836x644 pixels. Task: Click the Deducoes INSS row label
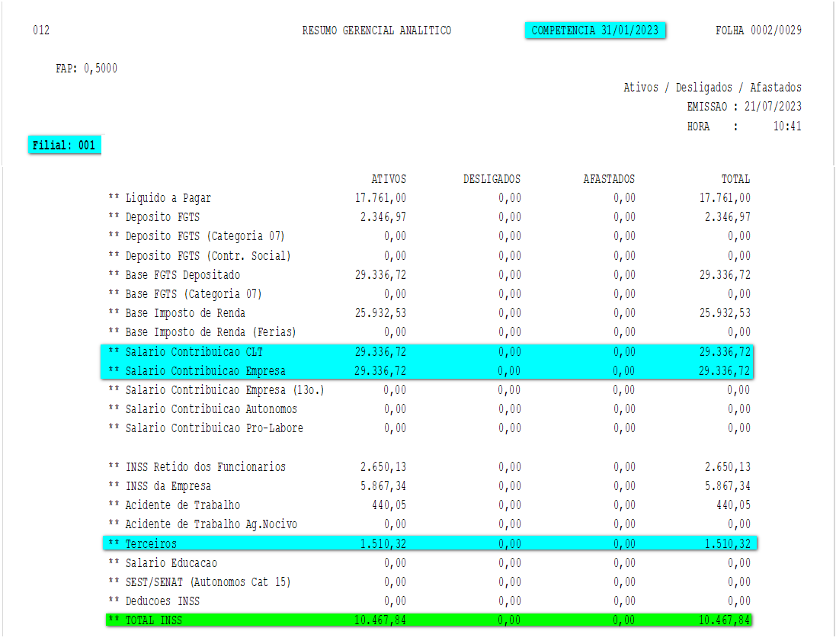tap(153, 601)
